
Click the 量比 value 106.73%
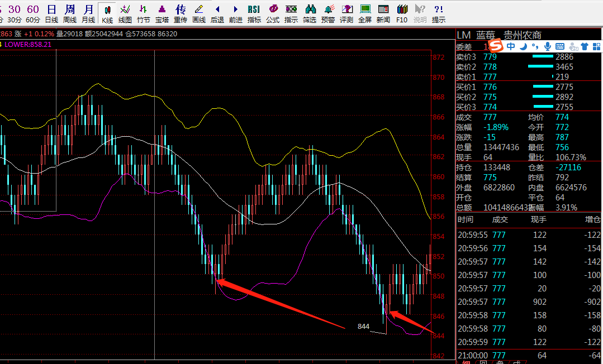pyautogui.click(x=571, y=157)
